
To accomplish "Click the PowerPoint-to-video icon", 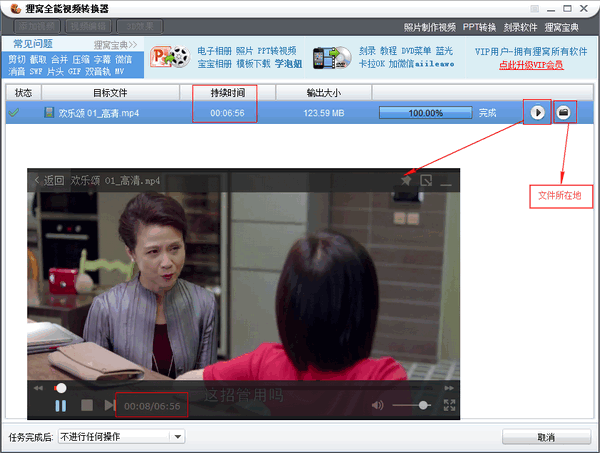I will (x=170, y=57).
